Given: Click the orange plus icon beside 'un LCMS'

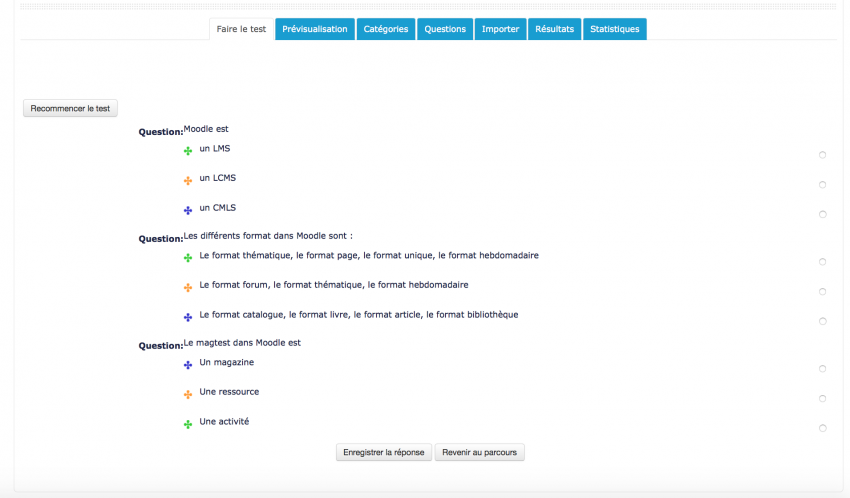Looking at the screenshot, I should click(x=188, y=181).
